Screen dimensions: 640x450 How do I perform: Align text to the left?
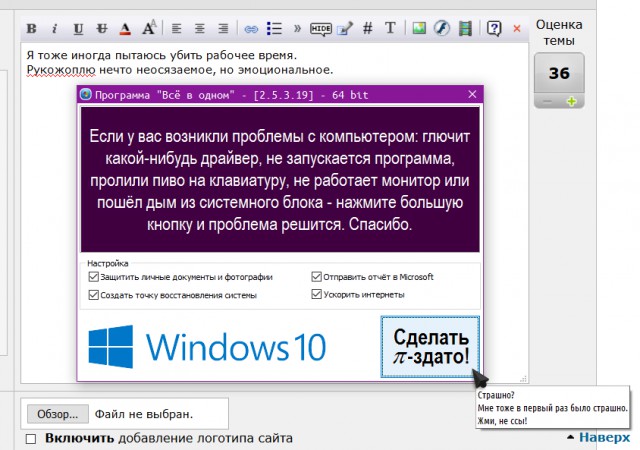pyautogui.click(x=176, y=29)
